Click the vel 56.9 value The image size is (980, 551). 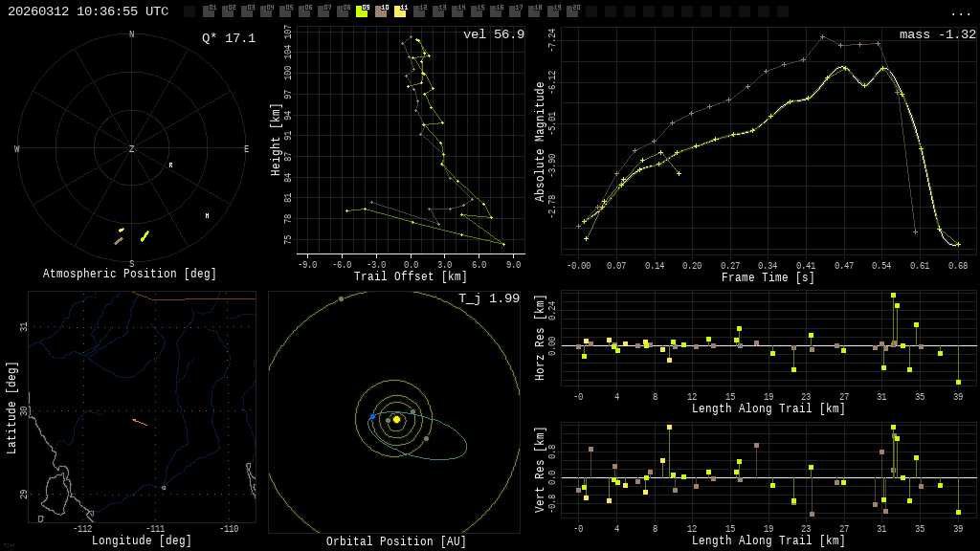[494, 34]
